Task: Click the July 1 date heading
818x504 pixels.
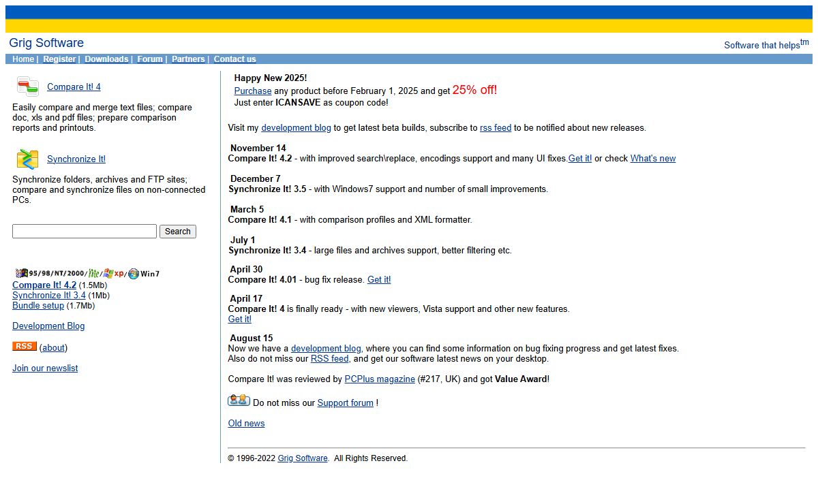Action: 243,240
